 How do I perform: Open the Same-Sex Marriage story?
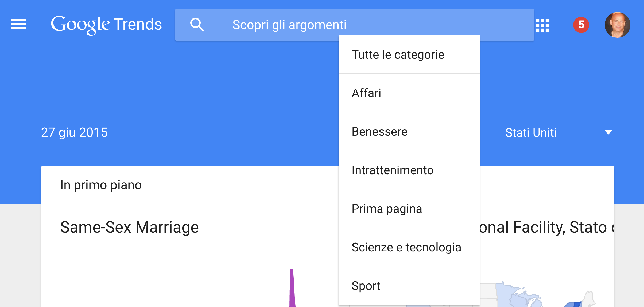tap(129, 227)
